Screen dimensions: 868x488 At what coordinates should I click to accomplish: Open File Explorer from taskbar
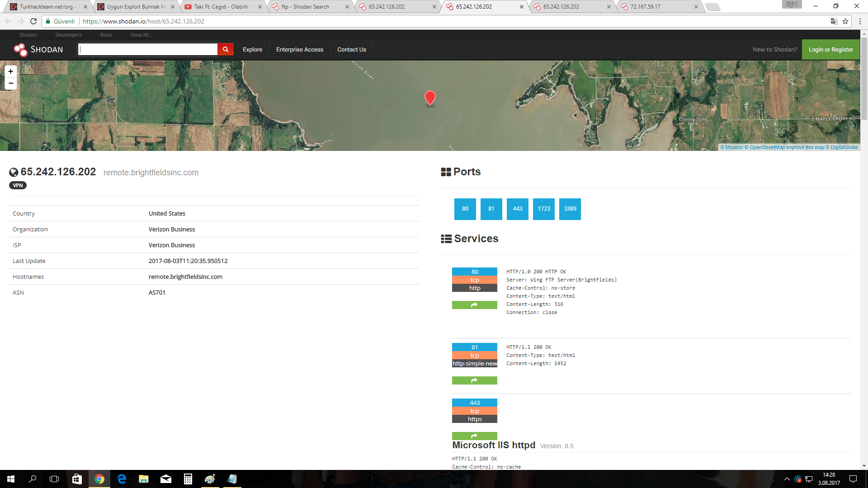click(144, 479)
